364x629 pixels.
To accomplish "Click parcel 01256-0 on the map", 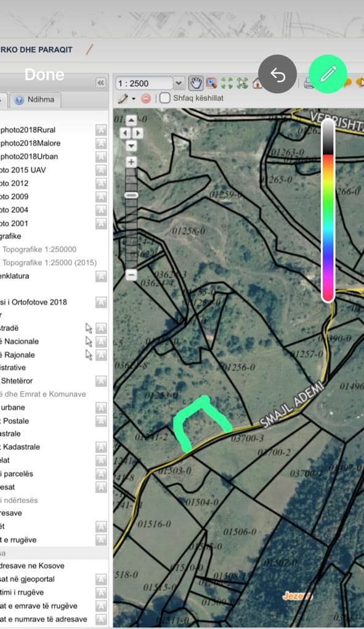I will coord(238,367).
